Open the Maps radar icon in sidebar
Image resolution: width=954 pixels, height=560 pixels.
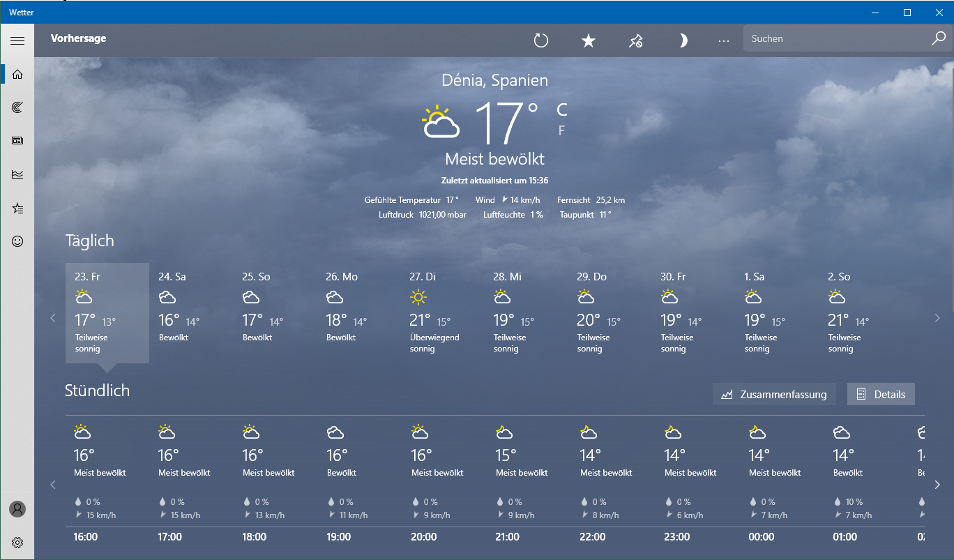click(17, 107)
